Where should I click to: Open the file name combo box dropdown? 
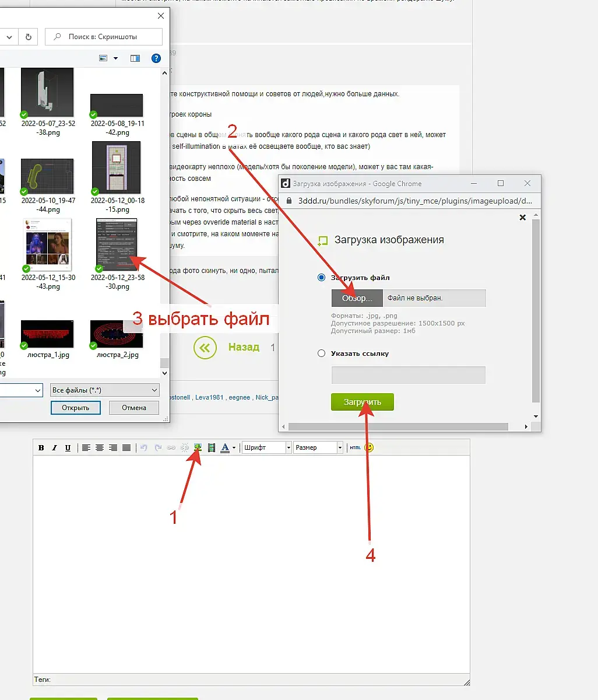pyautogui.click(x=37, y=390)
